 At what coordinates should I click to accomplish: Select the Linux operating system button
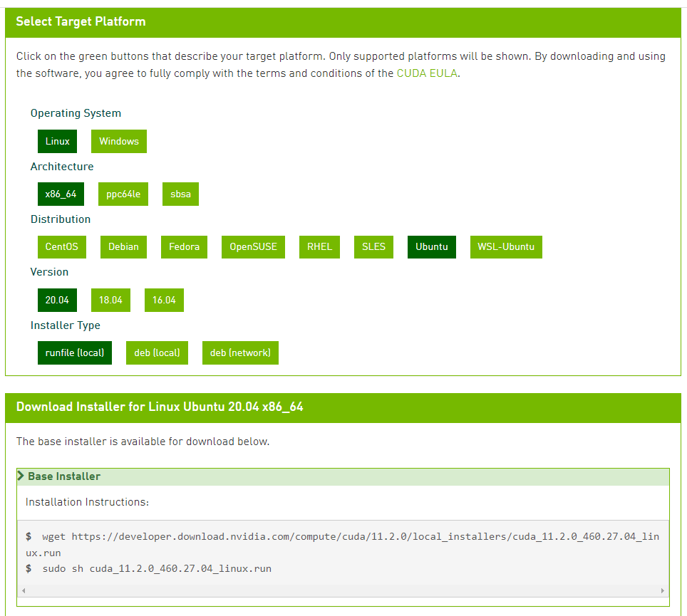58,142
